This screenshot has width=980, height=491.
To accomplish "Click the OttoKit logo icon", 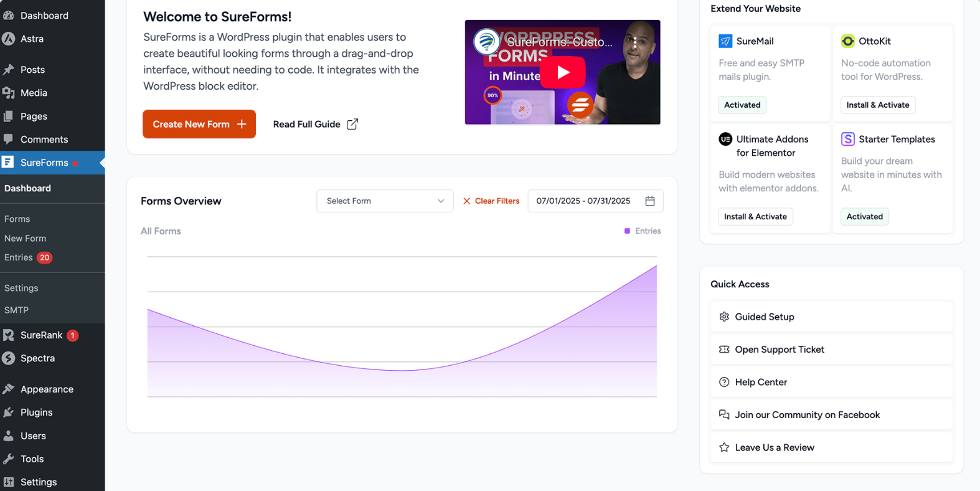I will [847, 41].
